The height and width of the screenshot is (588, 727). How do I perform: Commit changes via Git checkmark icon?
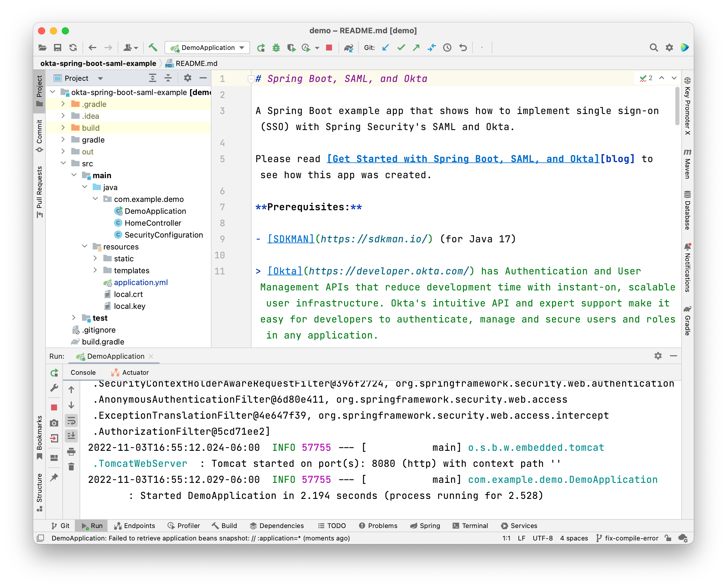pyautogui.click(x=402, y=48)
